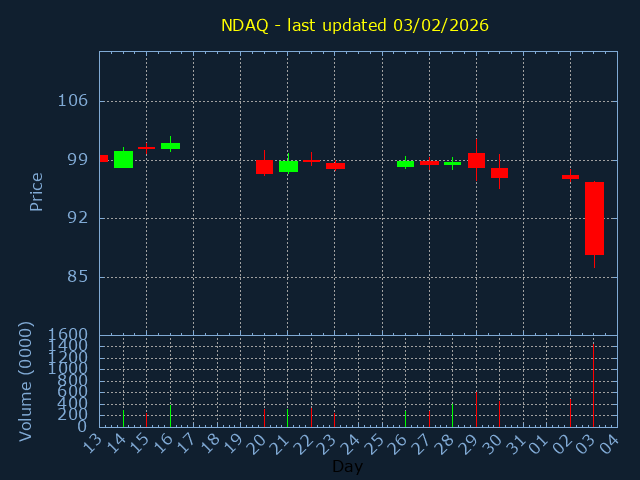
Task: Click the tall red volume bar on day 03
Action: tap(593, 385)
